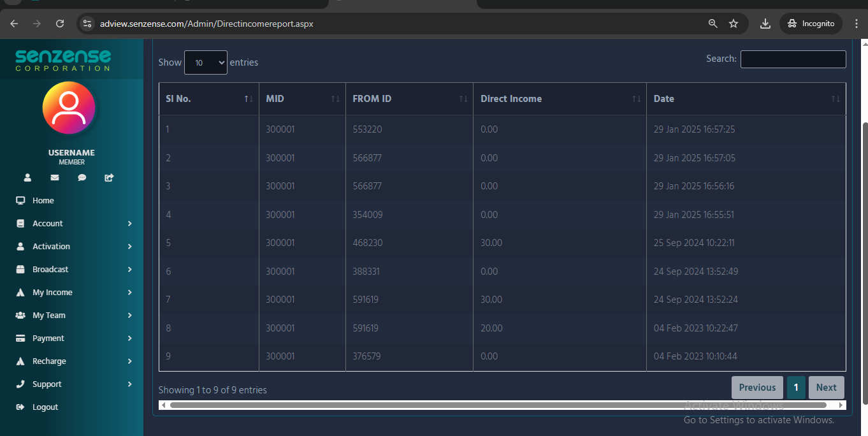Open the My Income menu item
The height and width of the screenshot is (436, 868).
click(x=52, y=292)
